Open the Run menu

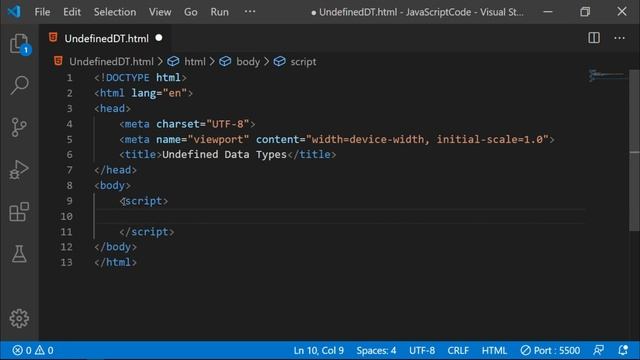click(x=220, y=12)
